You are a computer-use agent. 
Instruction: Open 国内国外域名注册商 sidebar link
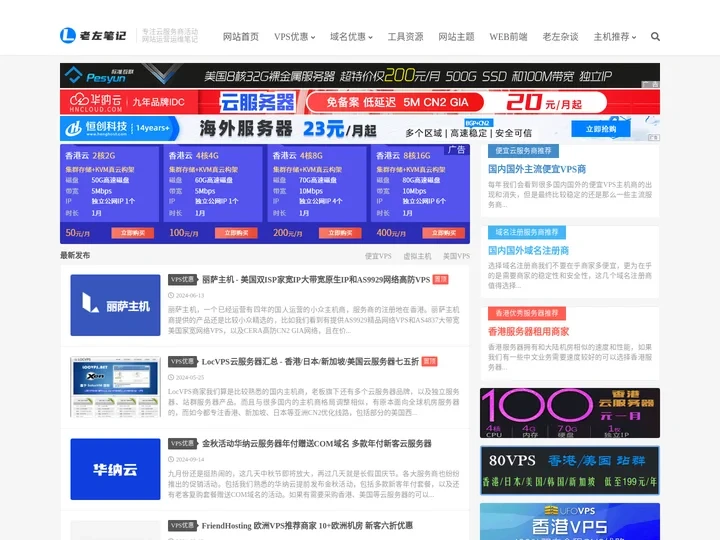[529, 250]
